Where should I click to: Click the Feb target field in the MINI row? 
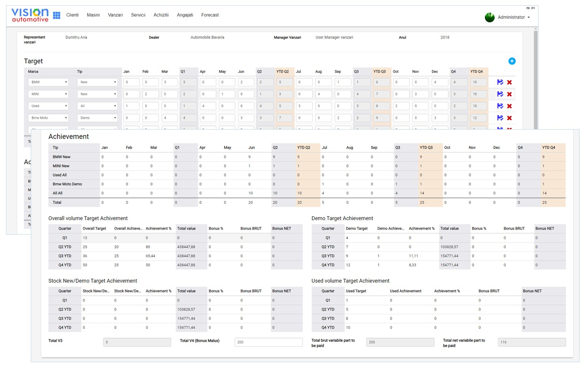(x=150, y=94)
